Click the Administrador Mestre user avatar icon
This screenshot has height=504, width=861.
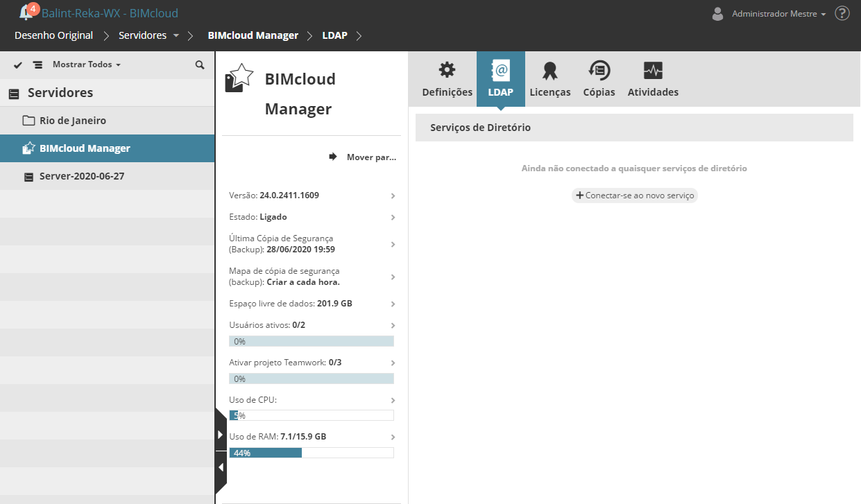[x=718, y=13]
